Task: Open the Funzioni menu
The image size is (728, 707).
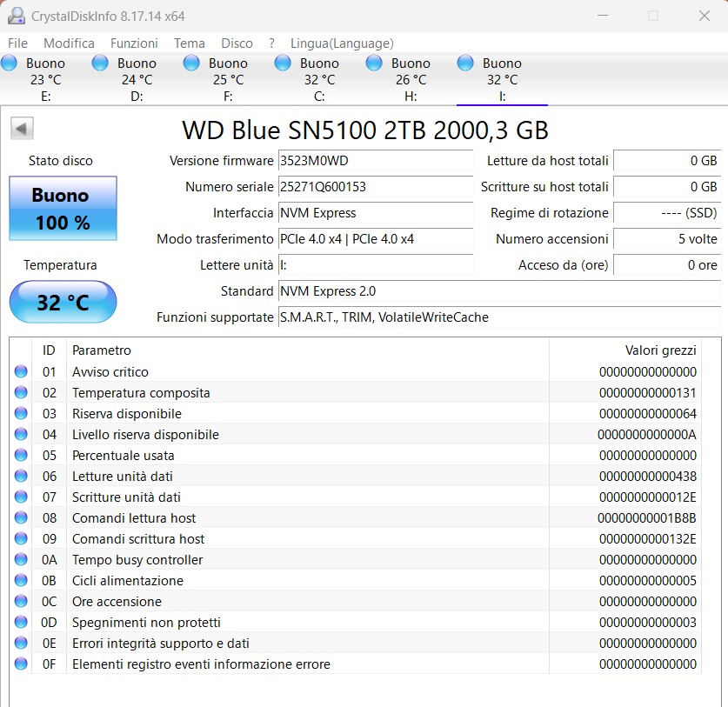Action: pyautogui.click(x=134, y=43)
